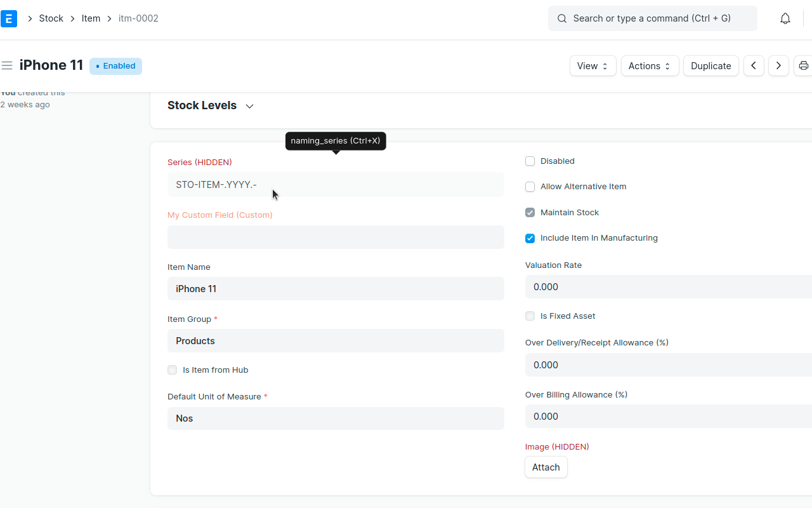Open the notifications bell
This screenshot has width=812, height=508.
[x=785, y=18]
